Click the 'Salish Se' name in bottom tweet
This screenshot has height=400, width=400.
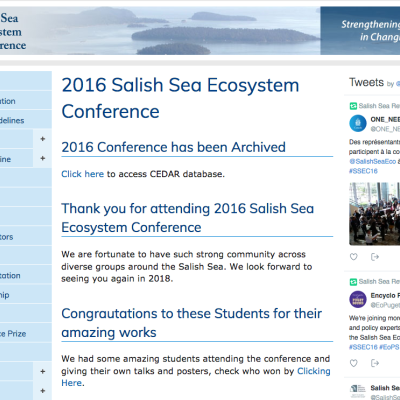385,388
